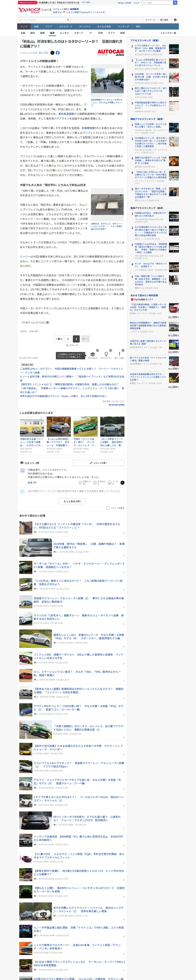Image resolution: width=196 pixels, height=980 pixels.
Task: Open the 主要 category tab
Action: click(23, 33)
